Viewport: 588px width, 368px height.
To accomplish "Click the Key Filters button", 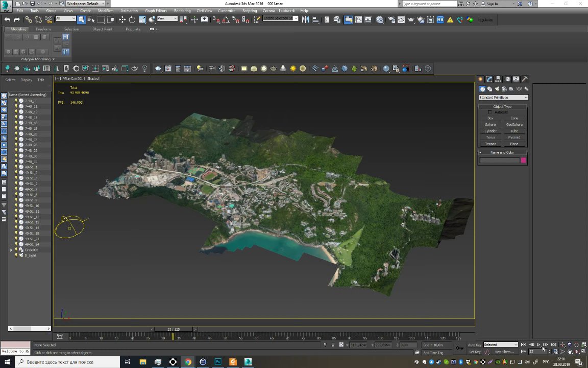I will pyautogui.click(x=504, y=352).
